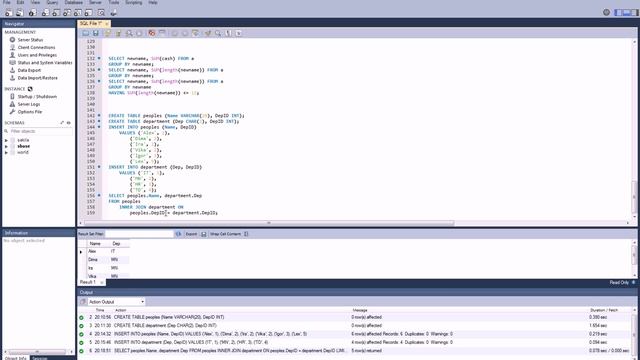Click the create new schema toolbar icon
Image resolution: width=640 pixels, height=360 pixels.
pyautogui.click(x=45, y=13)
